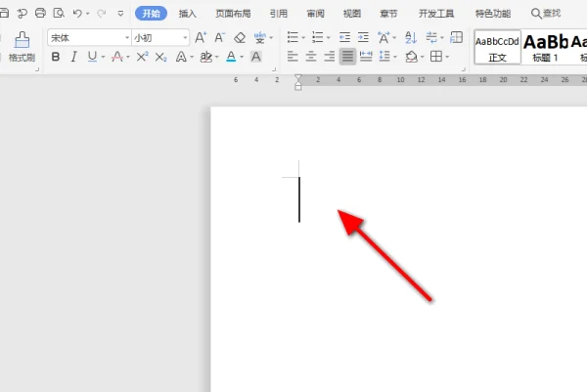Click the text highlight color icon
The height and width of the screenshot is (392, 587).
[205, 57]
